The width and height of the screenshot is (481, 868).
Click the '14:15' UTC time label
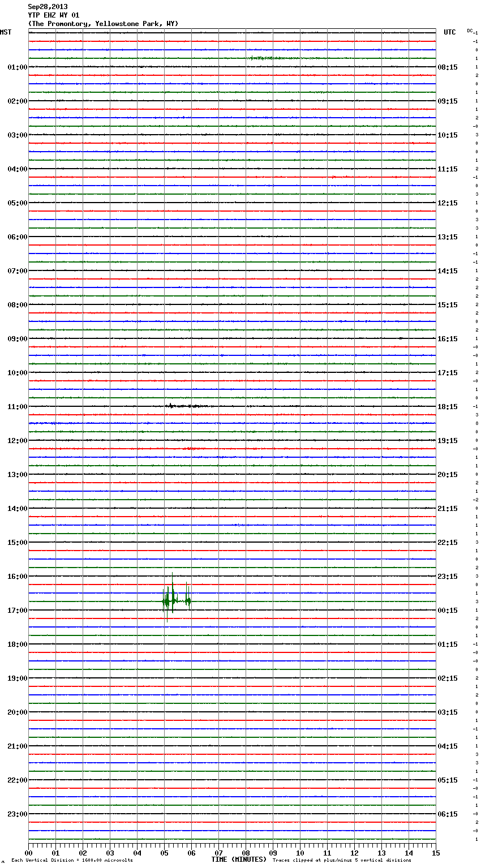click(448, 271)
